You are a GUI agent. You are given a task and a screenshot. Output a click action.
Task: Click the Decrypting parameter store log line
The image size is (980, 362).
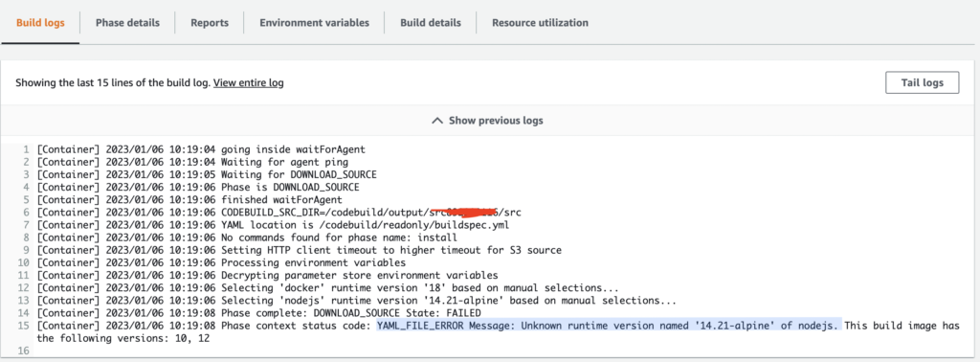click(268, 276)
